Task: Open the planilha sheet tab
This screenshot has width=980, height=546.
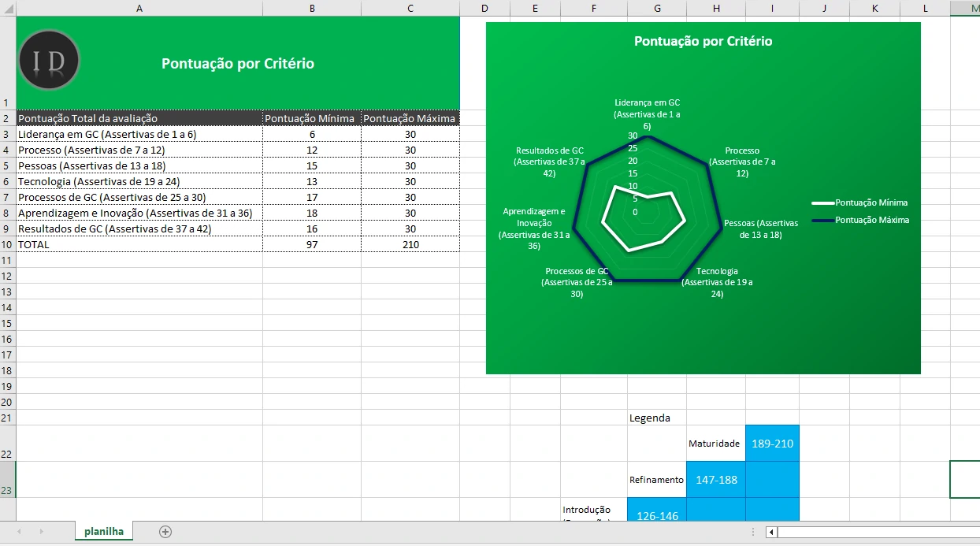Action: pyautogui.click(x=104, y=532)
